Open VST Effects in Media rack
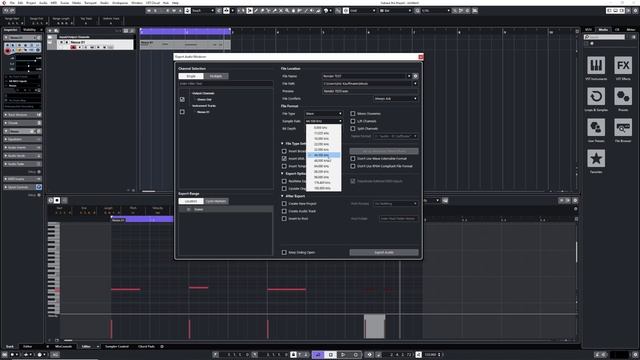The height and width of the screenshot is (360, 640). coord(623,65)
